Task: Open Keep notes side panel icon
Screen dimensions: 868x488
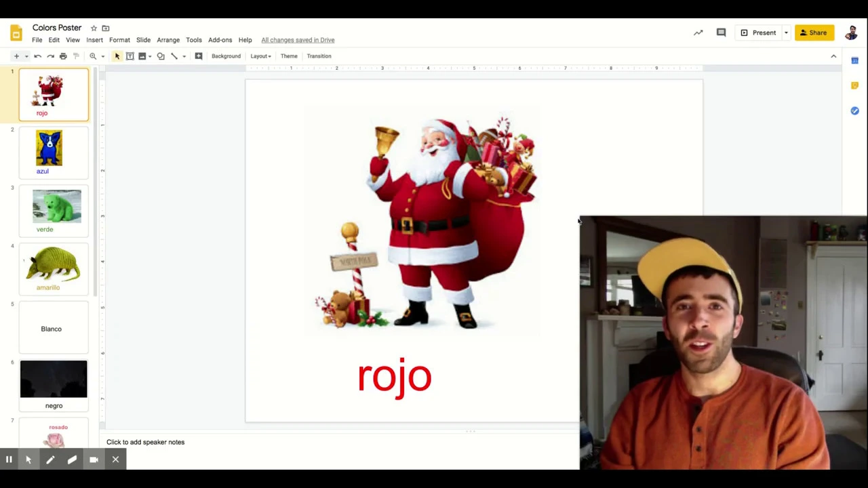Action: point(855,85)
